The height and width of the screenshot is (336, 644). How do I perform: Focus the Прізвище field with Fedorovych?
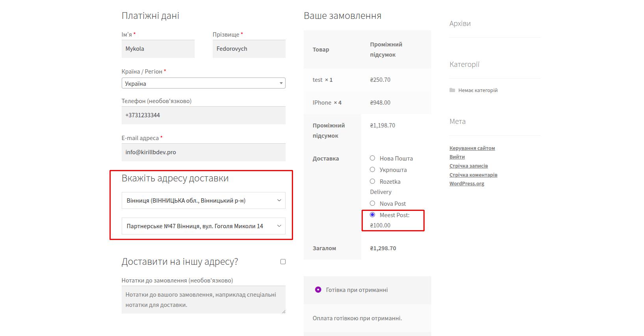[249, 49]
